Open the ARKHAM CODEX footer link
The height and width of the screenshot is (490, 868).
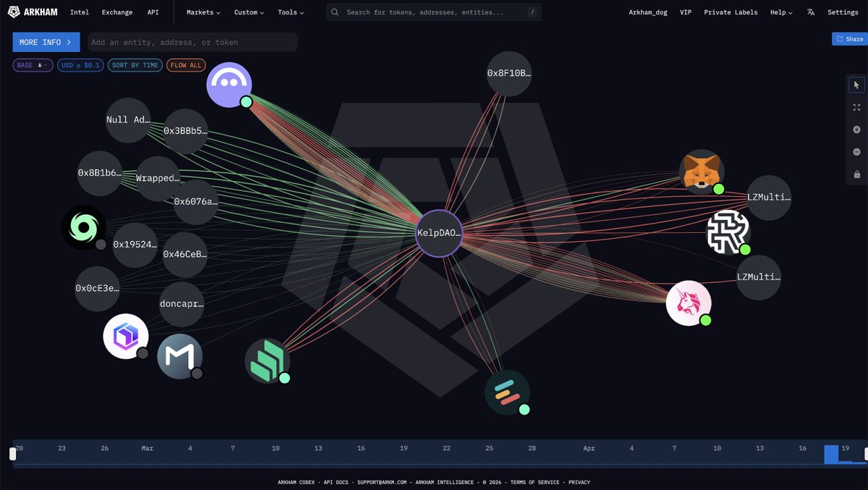[x=296, y=482]
